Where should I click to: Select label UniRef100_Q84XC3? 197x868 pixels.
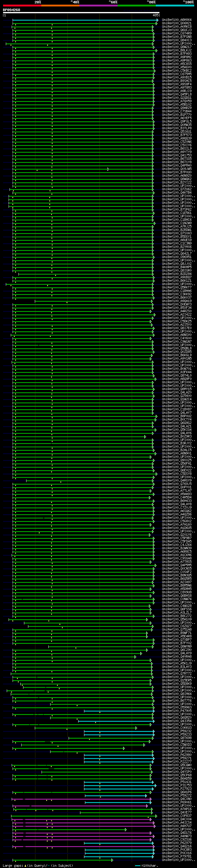(x=177, y=40)
